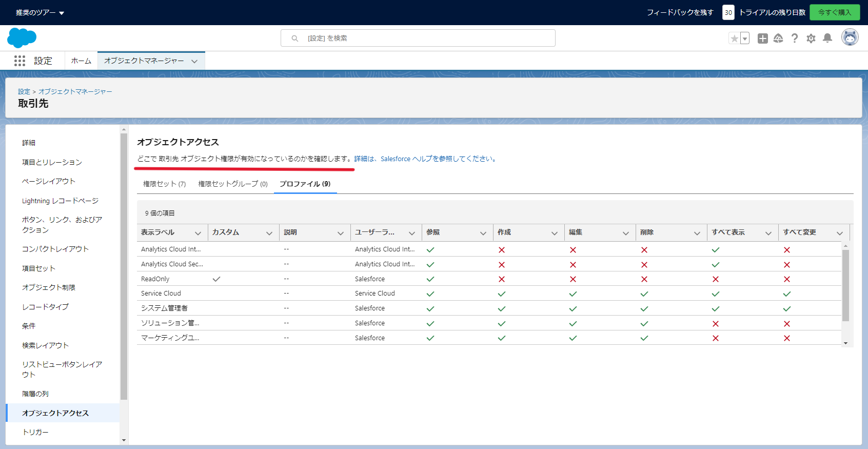The width and height of the screenshot is (868, 449).
Task: Click checkmark in ReadOnly Custom column
Action: [216, 279]
